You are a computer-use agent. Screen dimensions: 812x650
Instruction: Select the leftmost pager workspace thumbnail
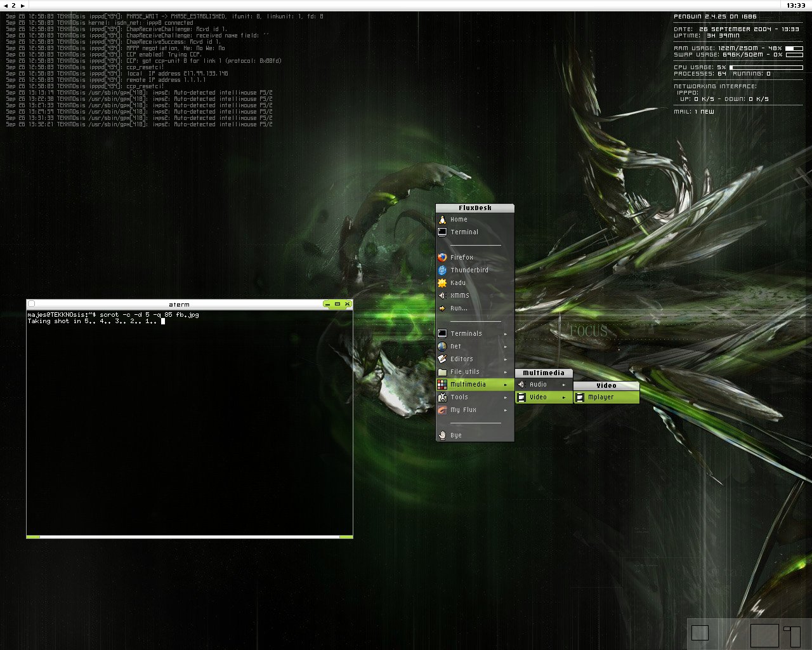[700, 633]
